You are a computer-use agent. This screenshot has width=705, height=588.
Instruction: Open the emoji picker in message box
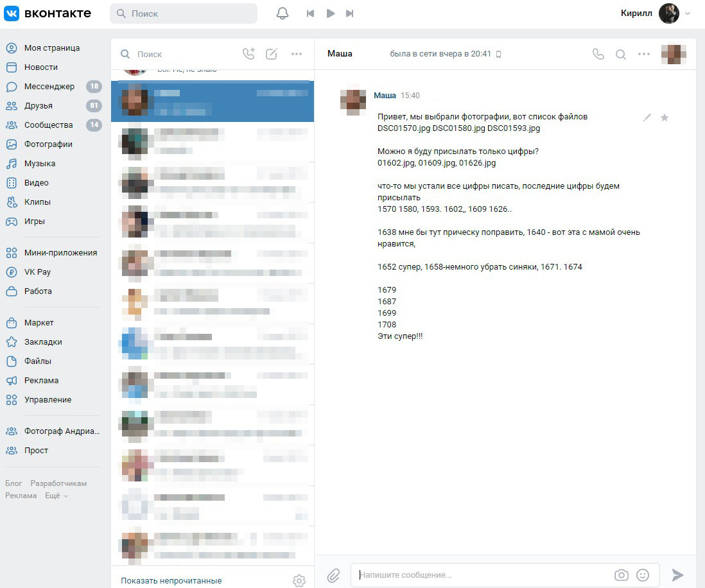coord(643,575)
